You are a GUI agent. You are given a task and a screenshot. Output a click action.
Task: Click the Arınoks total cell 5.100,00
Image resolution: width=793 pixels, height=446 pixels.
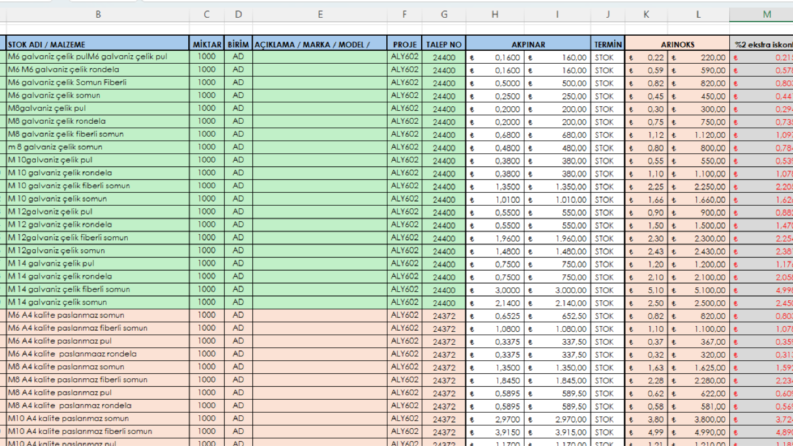coord(698,290)
